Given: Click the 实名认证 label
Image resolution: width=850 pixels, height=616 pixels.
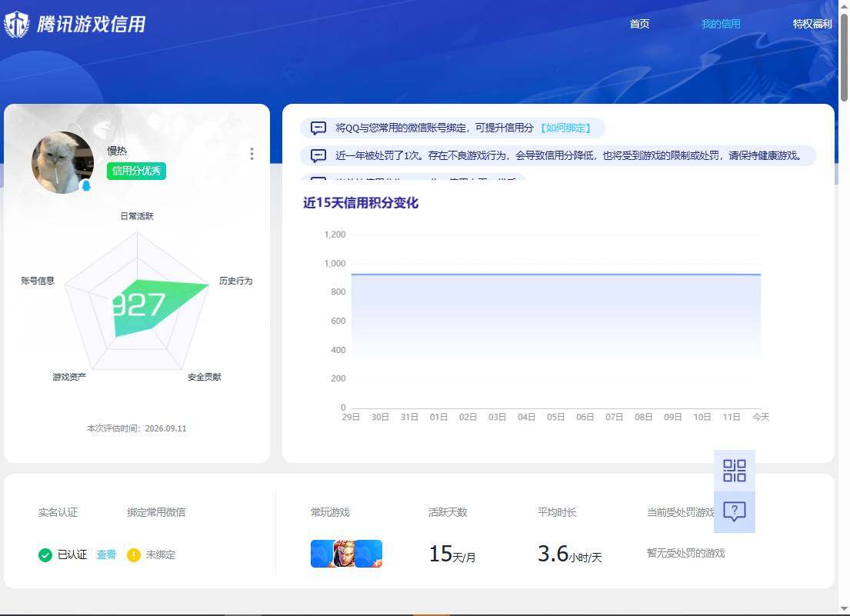Looking at the screenshot, I should (58, 512).
